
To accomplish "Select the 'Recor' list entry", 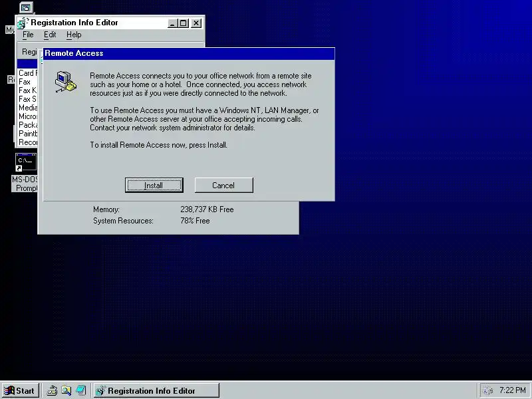I will (x=27, y=142).
